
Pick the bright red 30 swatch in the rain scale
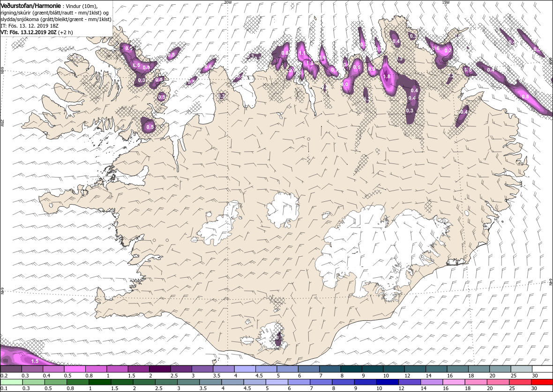pos(542,382)
